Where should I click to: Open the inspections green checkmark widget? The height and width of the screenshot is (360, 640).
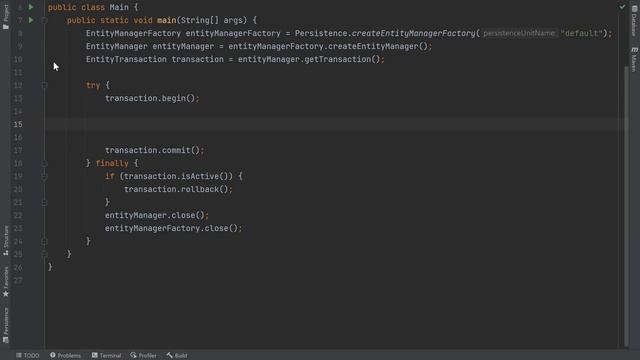pos(622,7)
